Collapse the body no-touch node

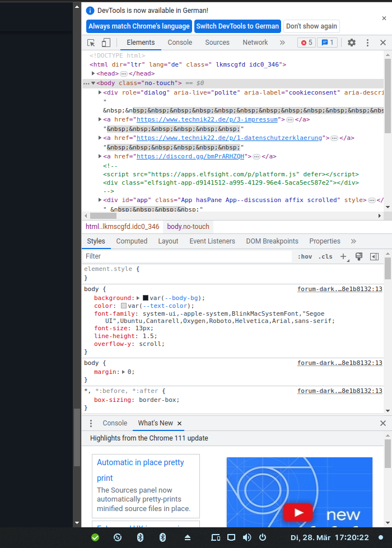(93, 83)
